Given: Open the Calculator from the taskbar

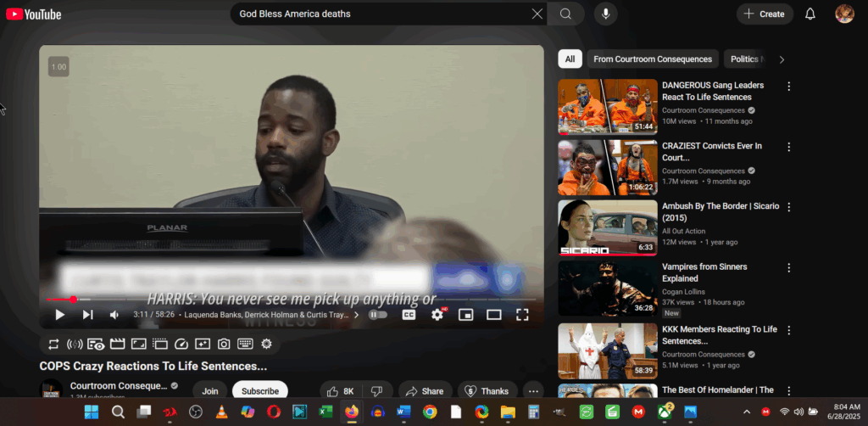Looking at the screenshot, I should pyautogui.click(x=534, y=412).
